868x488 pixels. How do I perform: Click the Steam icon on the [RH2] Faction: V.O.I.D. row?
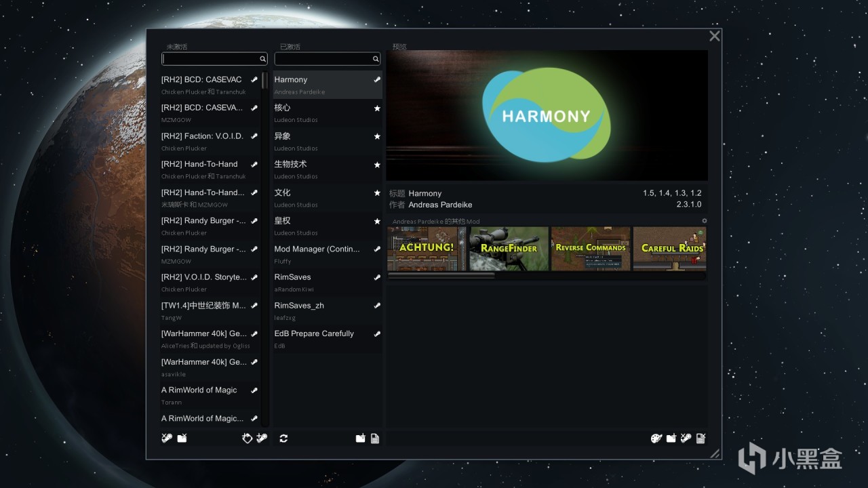(254, 136)
